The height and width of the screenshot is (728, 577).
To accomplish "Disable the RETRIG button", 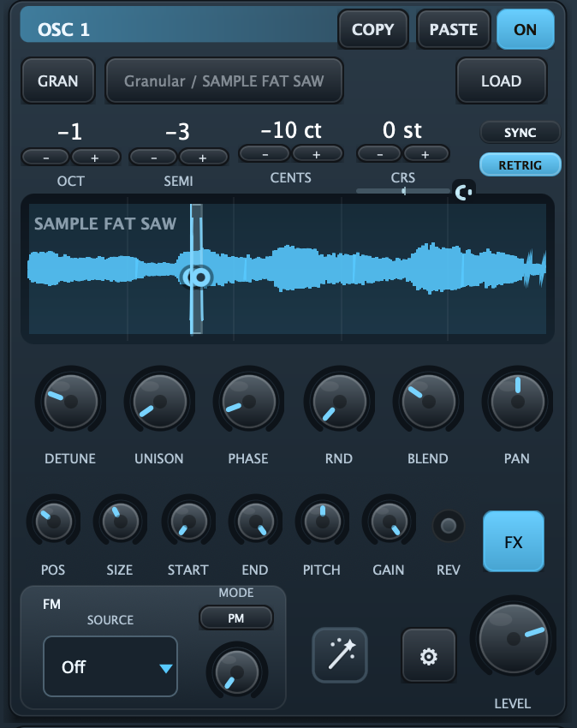I will 520,164.
